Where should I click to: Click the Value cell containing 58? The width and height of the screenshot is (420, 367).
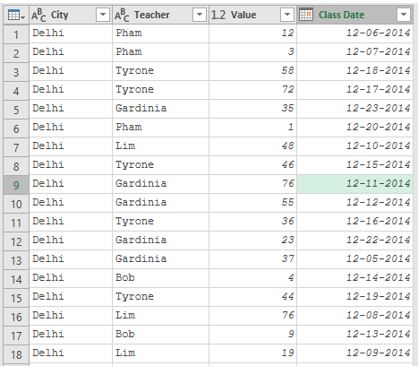point(253,71)
